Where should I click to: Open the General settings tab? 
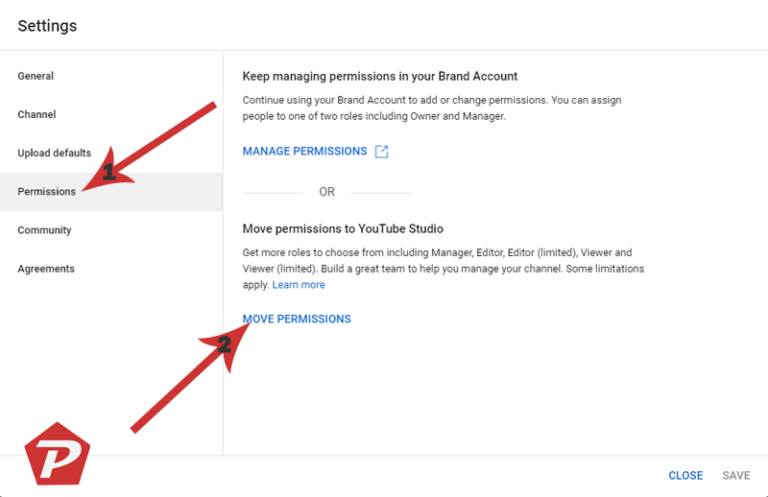36,76
